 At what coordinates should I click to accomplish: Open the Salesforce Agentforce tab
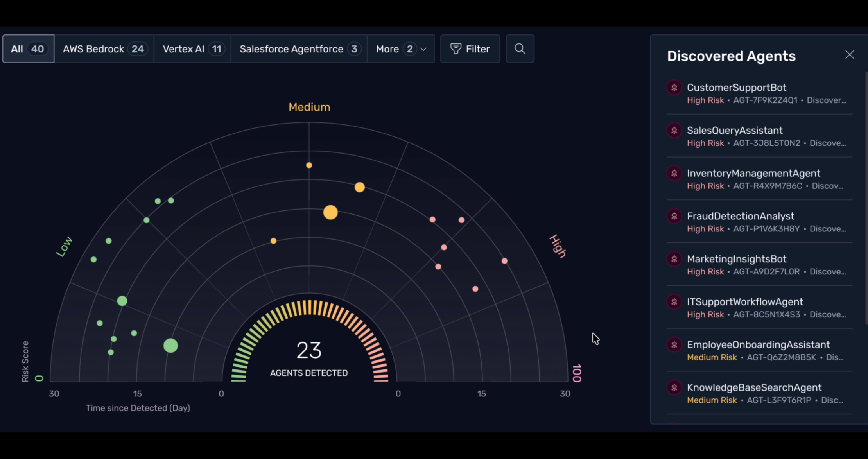coord(299,49)
